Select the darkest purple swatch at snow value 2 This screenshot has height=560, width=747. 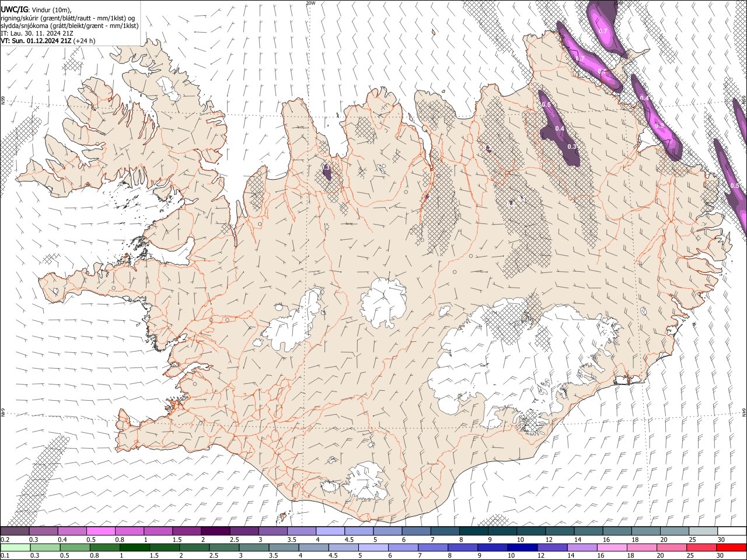215,531
